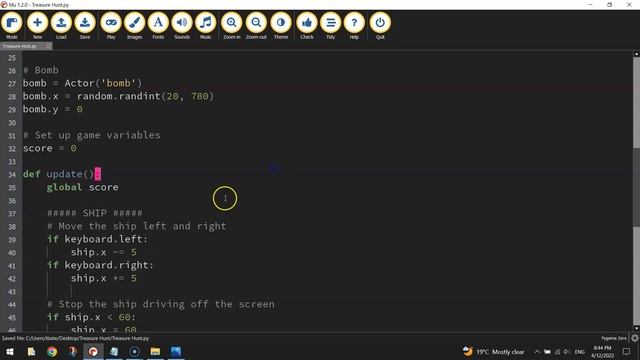640x360 pixels.
Task: Open Mu administration gear in status bar
Action: [635, 338]
